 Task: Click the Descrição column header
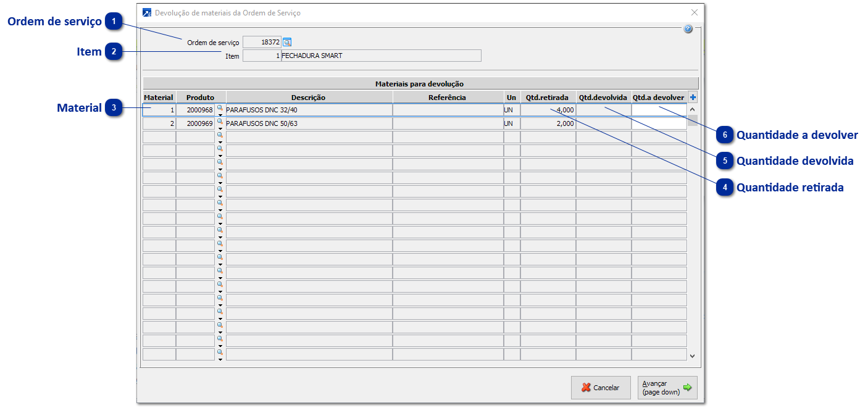[x=309, y=98]
